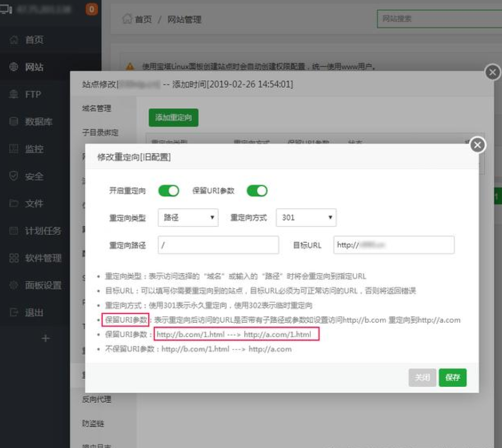Click the 重定向路径 input field
This screenshot has width=502, height=448.
point(219,245)
